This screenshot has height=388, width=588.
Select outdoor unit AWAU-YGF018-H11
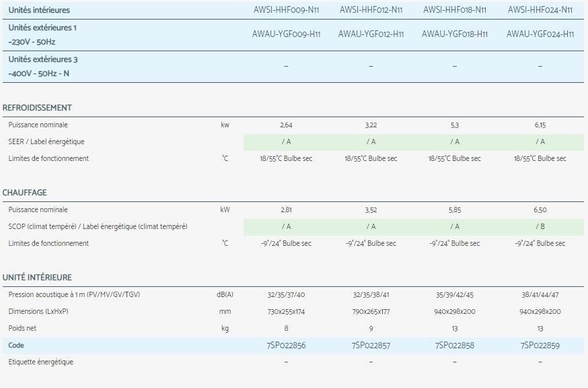455,34
